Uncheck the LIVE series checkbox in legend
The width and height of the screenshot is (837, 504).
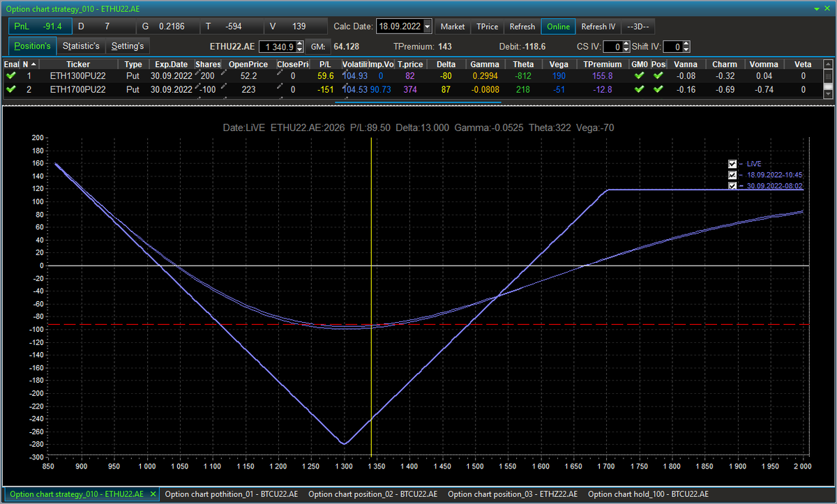point(732,164)
